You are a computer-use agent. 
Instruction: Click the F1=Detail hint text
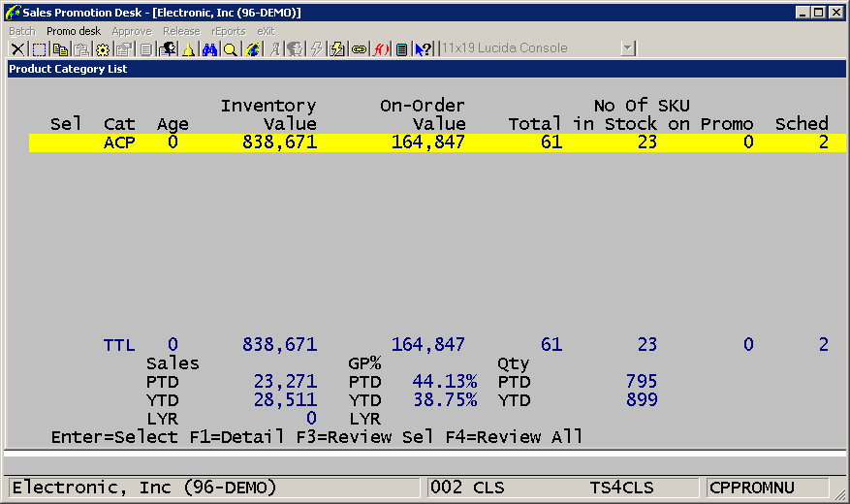236,437
